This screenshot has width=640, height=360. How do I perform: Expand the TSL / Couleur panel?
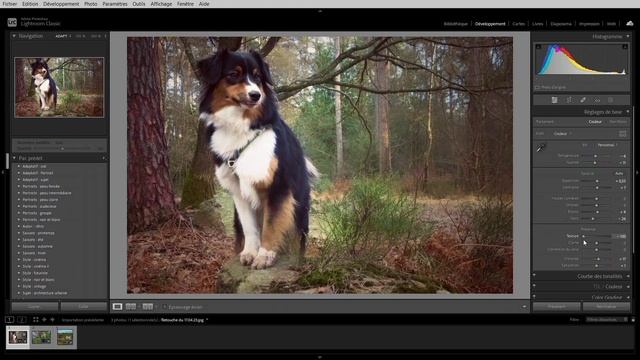(628, 287)
